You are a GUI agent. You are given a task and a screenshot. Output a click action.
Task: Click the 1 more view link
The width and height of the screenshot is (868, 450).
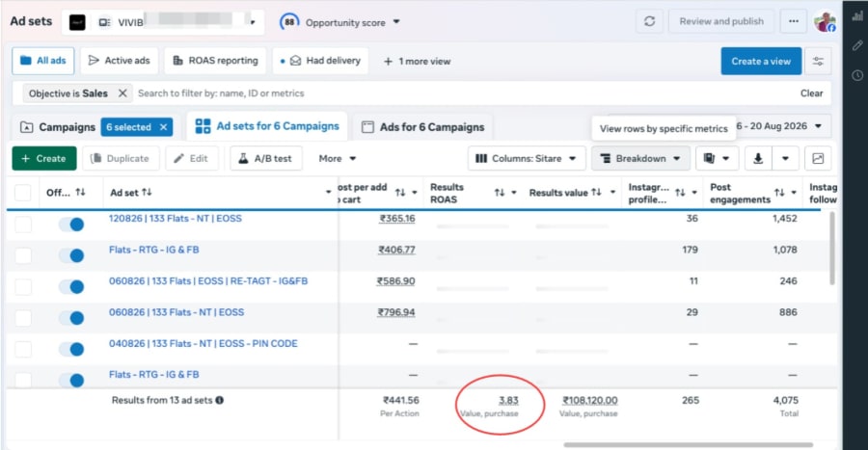[418, 62]
